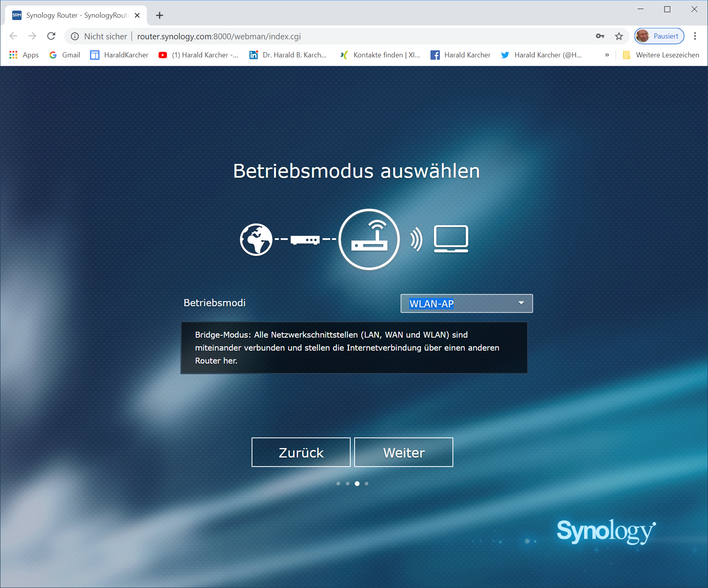708x588 pixels.
Task: Open a new browser tab
Action: [x=159, y=15]
